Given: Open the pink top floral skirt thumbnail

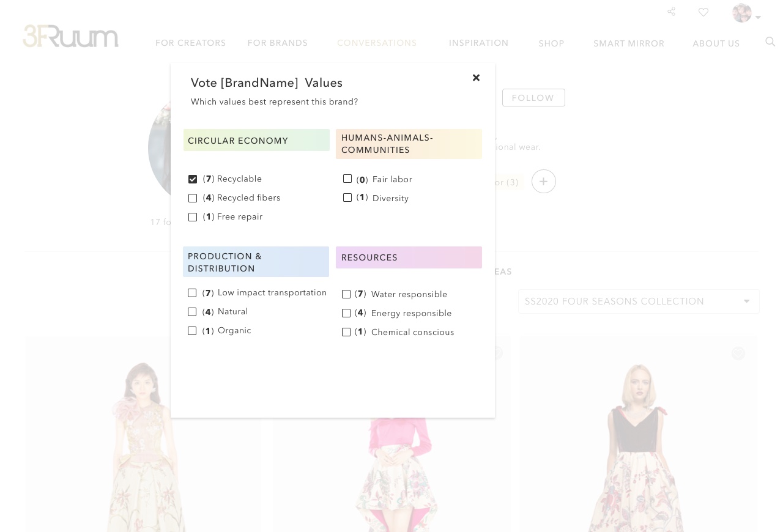Looking at the screenshot, I should coord(391,475).
